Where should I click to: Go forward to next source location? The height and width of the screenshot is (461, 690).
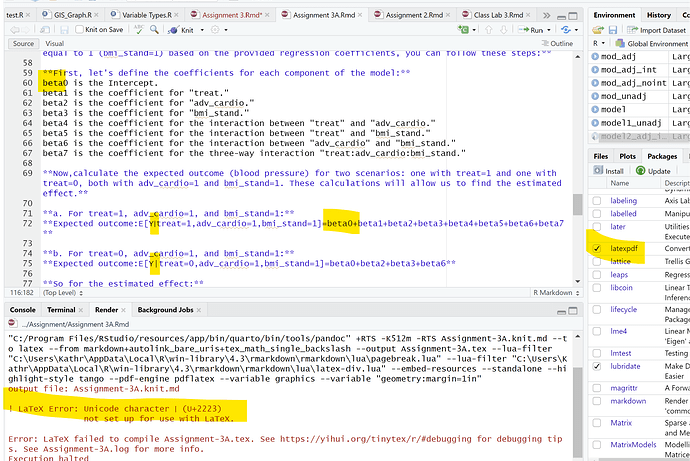24,30
